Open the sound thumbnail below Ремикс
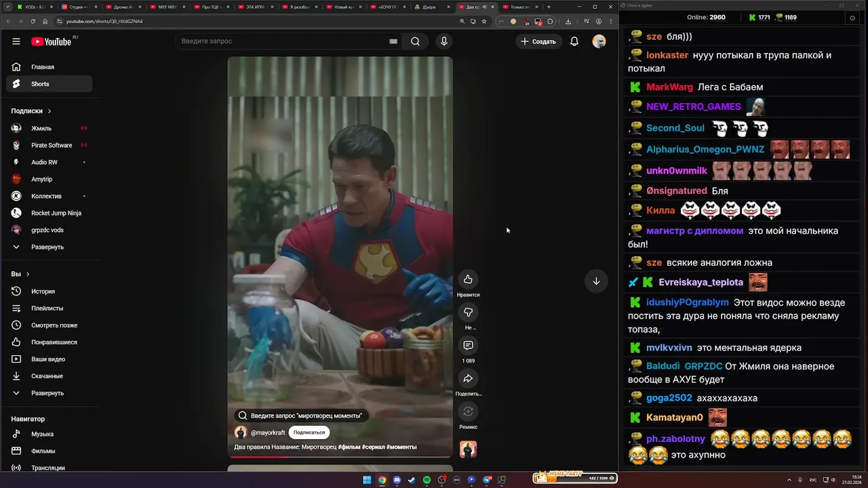The width and height of the screenshot is (868, 488). [x=468, y=449]
